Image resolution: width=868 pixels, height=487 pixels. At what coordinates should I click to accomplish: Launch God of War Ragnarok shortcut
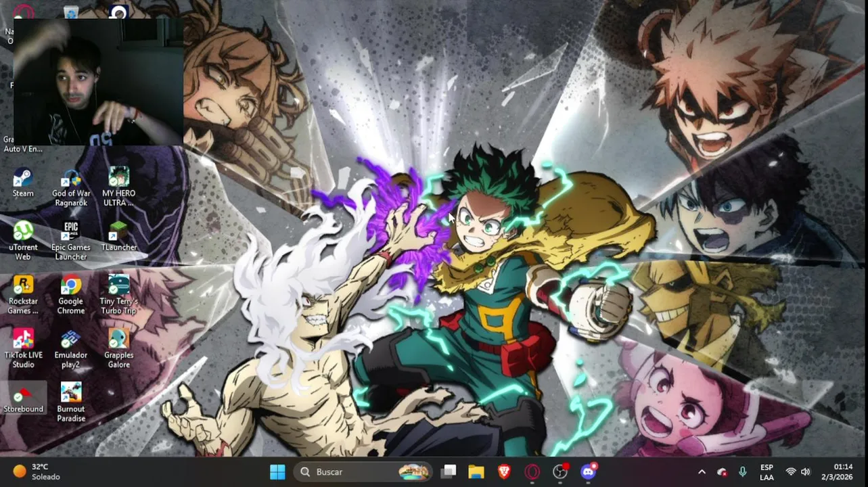(71, 187)
